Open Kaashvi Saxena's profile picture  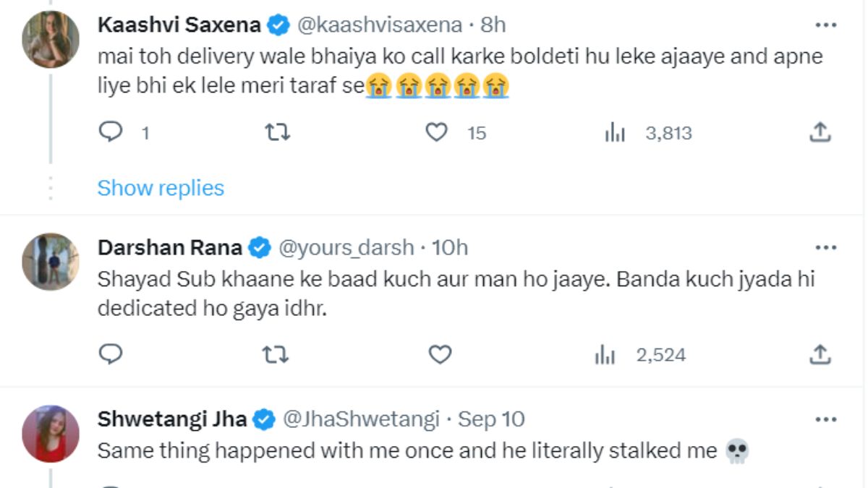[x=51, y=40]
